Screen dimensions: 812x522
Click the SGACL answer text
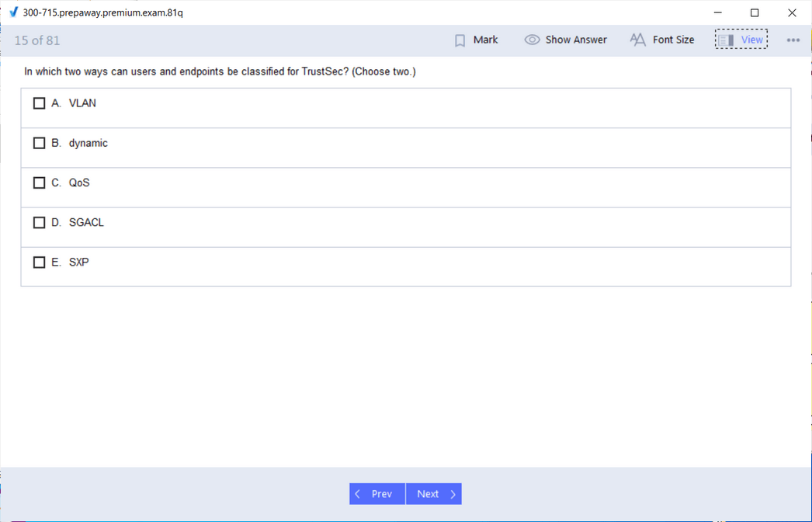pyautogui.click(x=86, y=222)
